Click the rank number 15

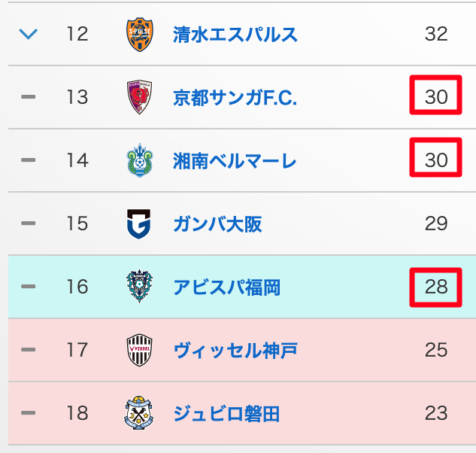coord(77,224)
